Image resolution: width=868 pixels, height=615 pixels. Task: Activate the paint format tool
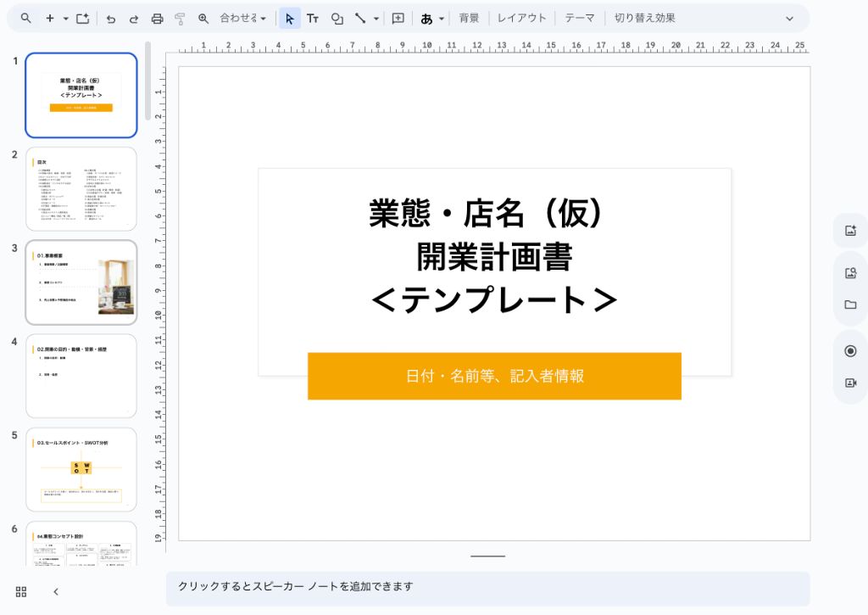click(181, 18)
